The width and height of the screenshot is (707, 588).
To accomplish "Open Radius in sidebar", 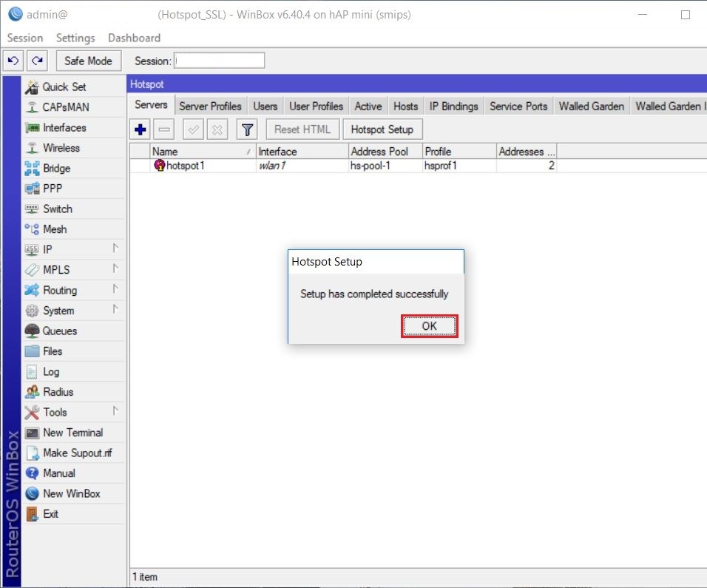I will (74, 392).
